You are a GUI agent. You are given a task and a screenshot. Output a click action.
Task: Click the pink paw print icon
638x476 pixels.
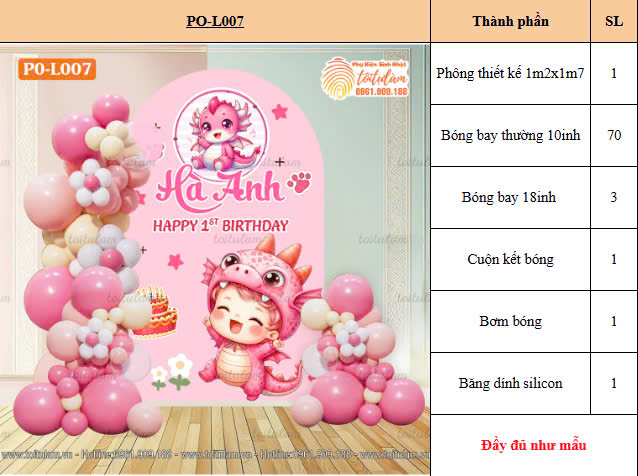[300, 182]
